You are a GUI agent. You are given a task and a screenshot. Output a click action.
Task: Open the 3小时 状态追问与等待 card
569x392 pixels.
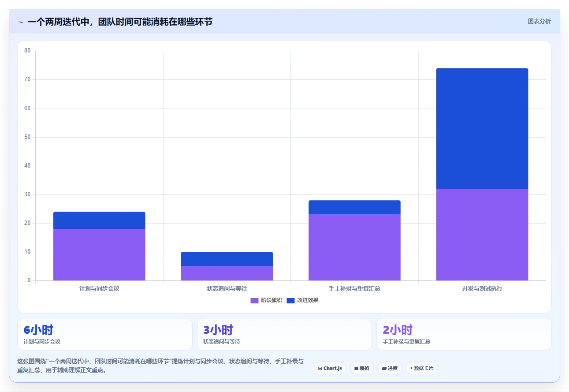click(x=284, y=334)
